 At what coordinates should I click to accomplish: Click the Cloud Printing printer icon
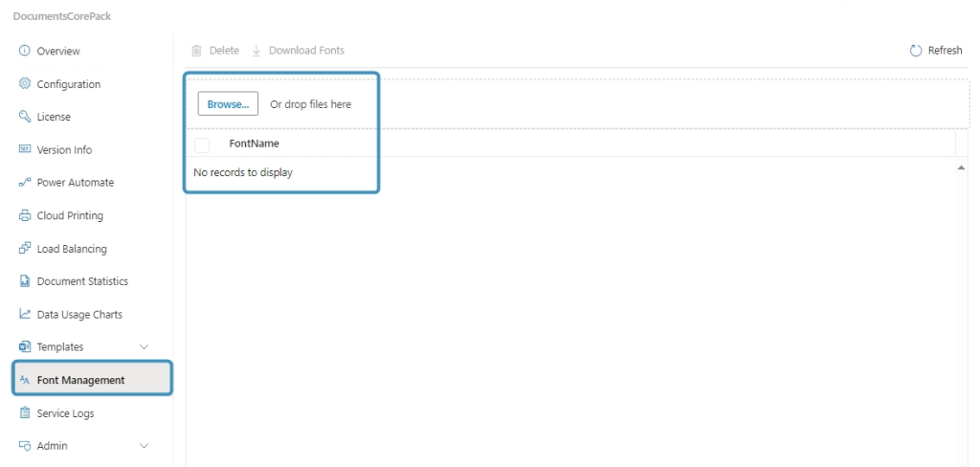(x=24, y=215)
